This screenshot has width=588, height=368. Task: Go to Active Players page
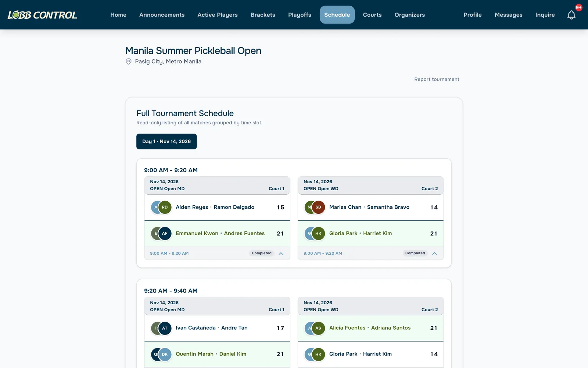pos(218,15)
